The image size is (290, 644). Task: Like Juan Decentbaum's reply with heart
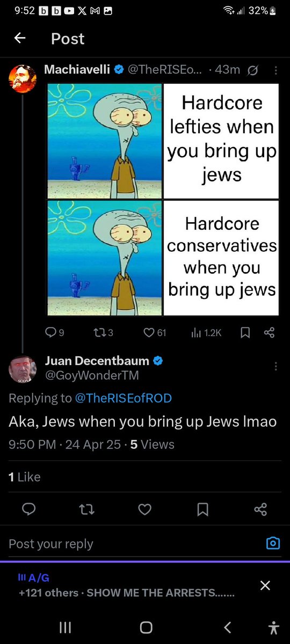tap(145, 510)
